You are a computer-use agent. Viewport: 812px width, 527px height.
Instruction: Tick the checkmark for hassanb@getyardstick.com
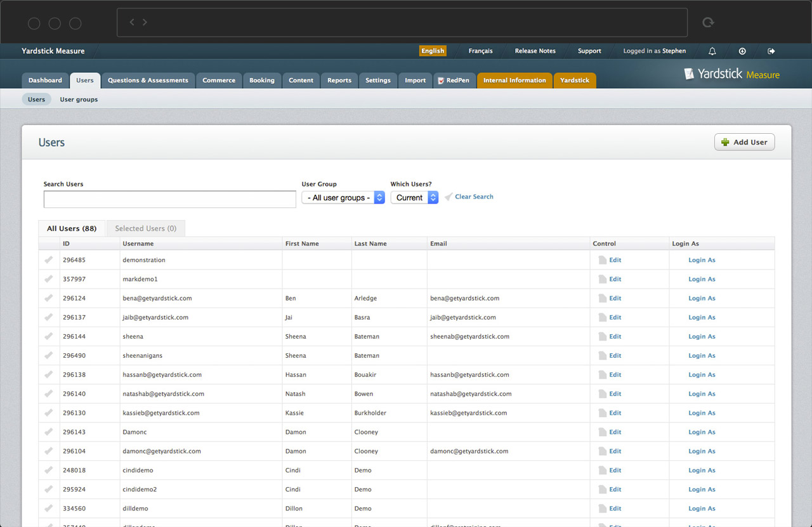(49, 374)
